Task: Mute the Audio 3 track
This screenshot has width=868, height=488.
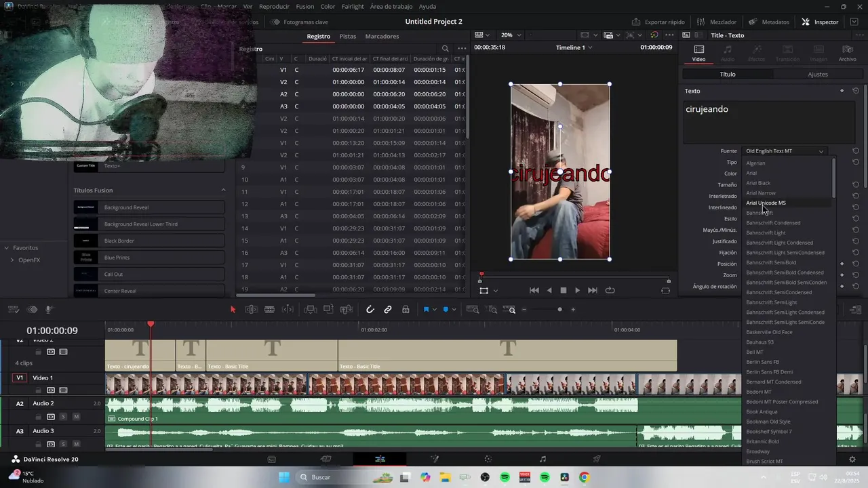Action: pos(76,444)
